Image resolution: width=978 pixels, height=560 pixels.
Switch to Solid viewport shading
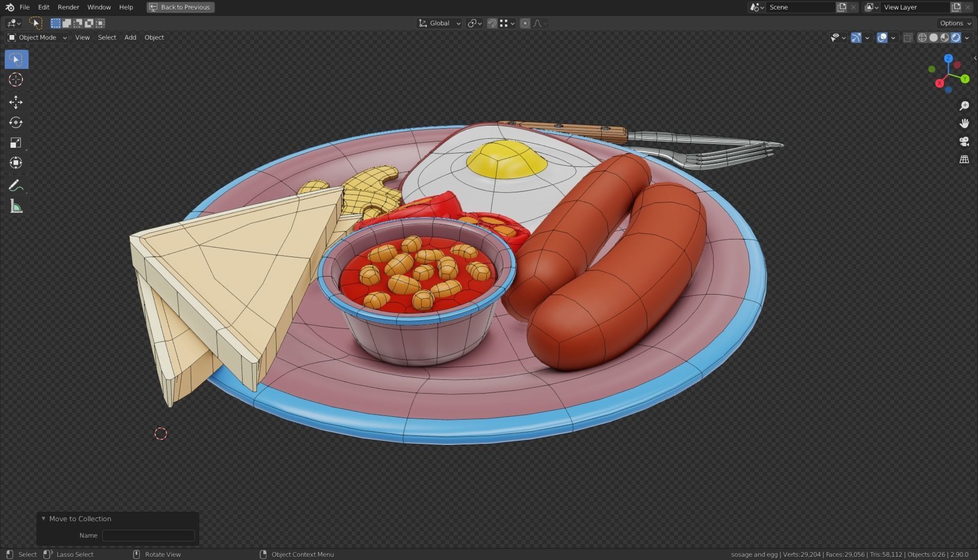point(933,38)
